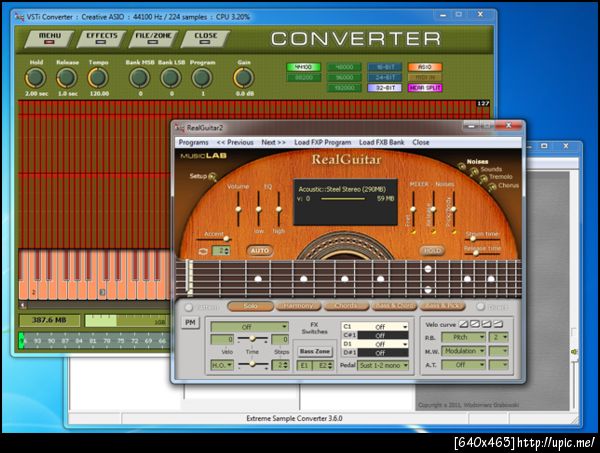Click the radio button right of the Bass & Pick tab

pyautogui.click(x=480, y=306)
